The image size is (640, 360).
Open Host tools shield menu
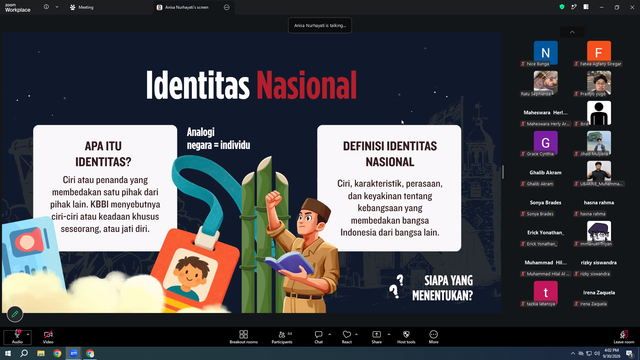(406, 337)
